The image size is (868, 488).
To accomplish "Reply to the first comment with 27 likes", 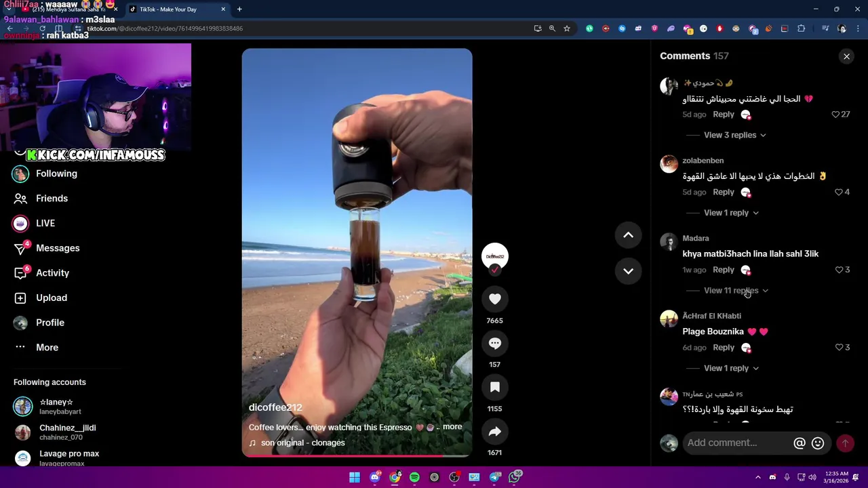I will [724, 115].
